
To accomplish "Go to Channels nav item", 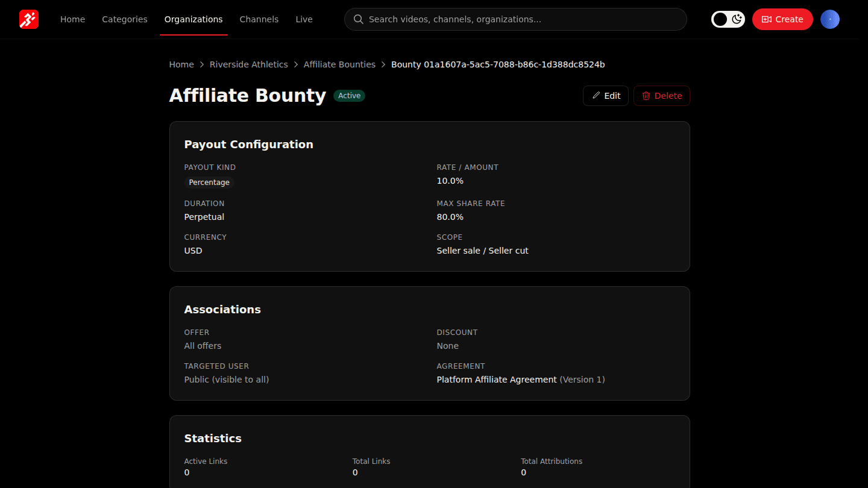I will [259, 19].
